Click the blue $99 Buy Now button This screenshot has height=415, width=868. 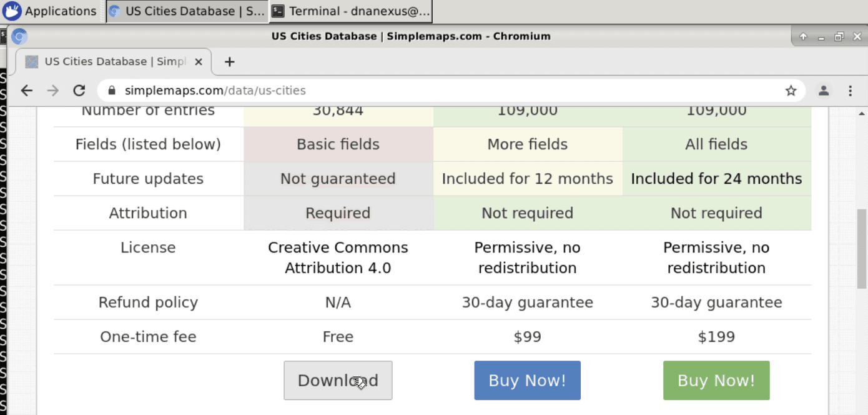527,380
